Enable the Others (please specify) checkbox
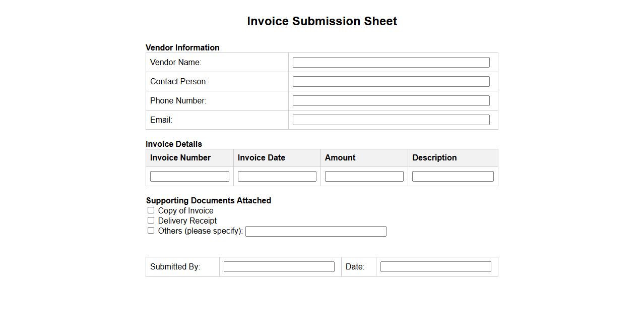 [151, 231]
